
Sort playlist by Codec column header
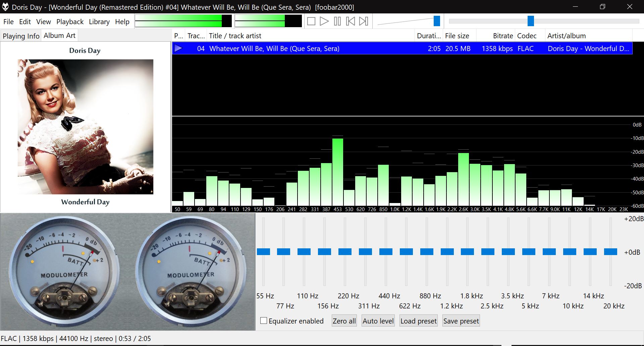530,36
